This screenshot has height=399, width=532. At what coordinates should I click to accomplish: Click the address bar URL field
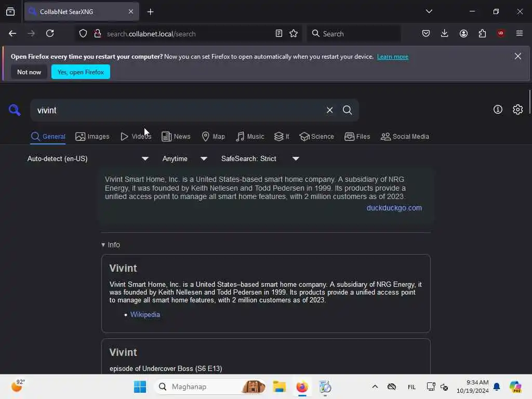188,34
